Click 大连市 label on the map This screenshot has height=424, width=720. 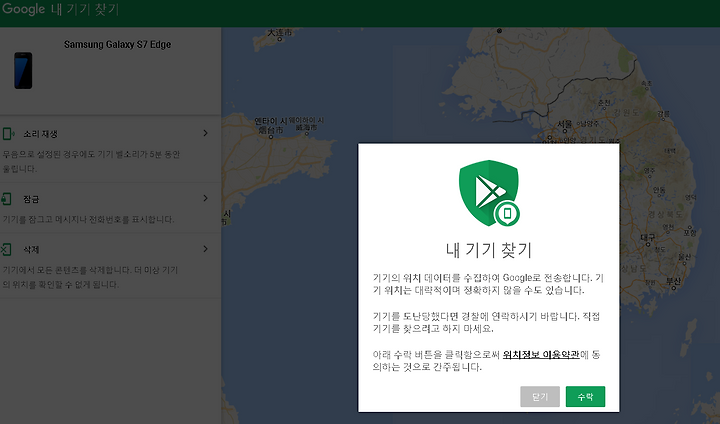pyautogui.click(x=280, y=33)
